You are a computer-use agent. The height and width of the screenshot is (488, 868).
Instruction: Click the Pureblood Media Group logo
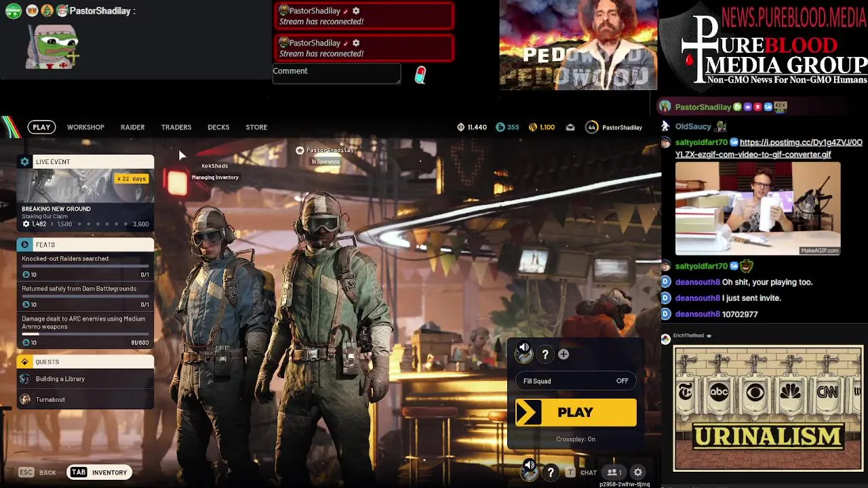coord(765,45)
